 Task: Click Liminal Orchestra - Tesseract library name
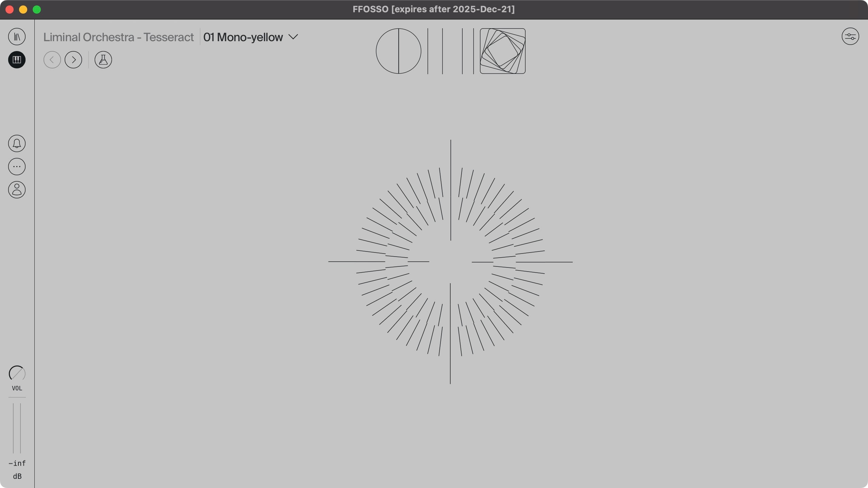pos(118,37)
